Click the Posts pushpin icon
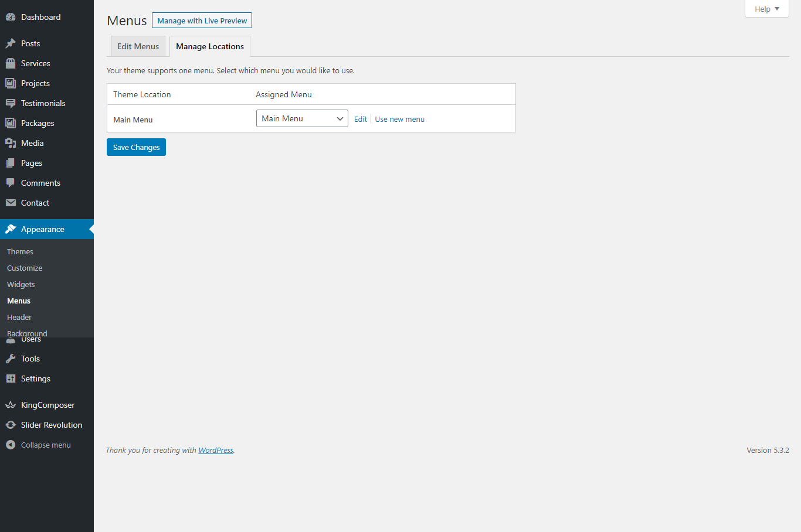The width and height of the screenshot is (801, 532). 11,43
